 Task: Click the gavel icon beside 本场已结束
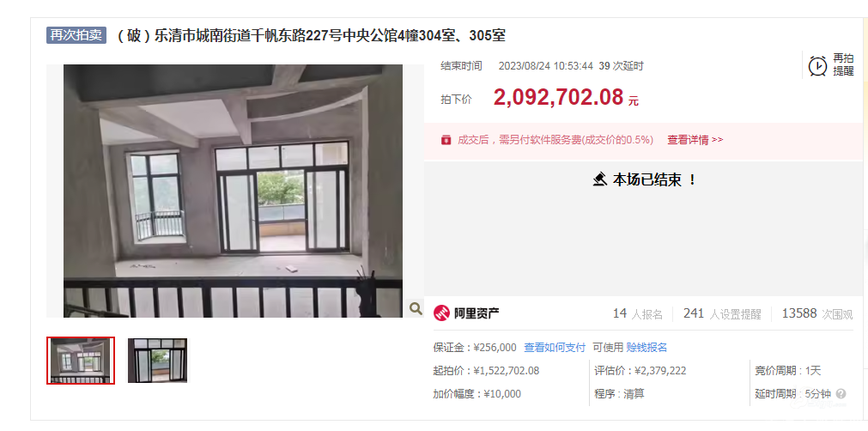(600, 179)
